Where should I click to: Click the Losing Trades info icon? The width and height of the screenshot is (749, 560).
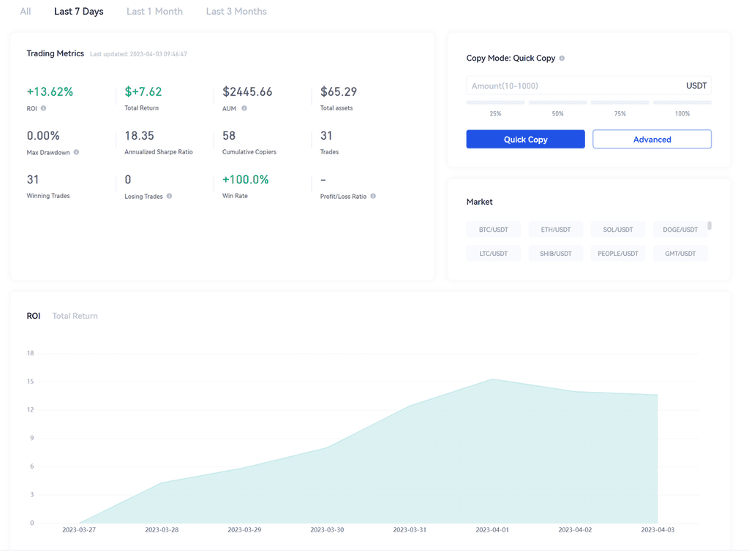(169, 196)
